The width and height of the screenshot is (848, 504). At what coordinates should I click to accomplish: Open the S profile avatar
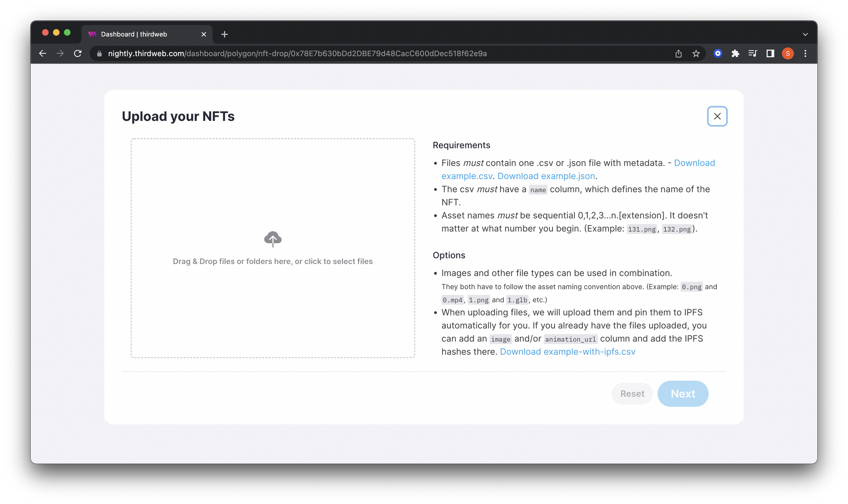[788, 53]
